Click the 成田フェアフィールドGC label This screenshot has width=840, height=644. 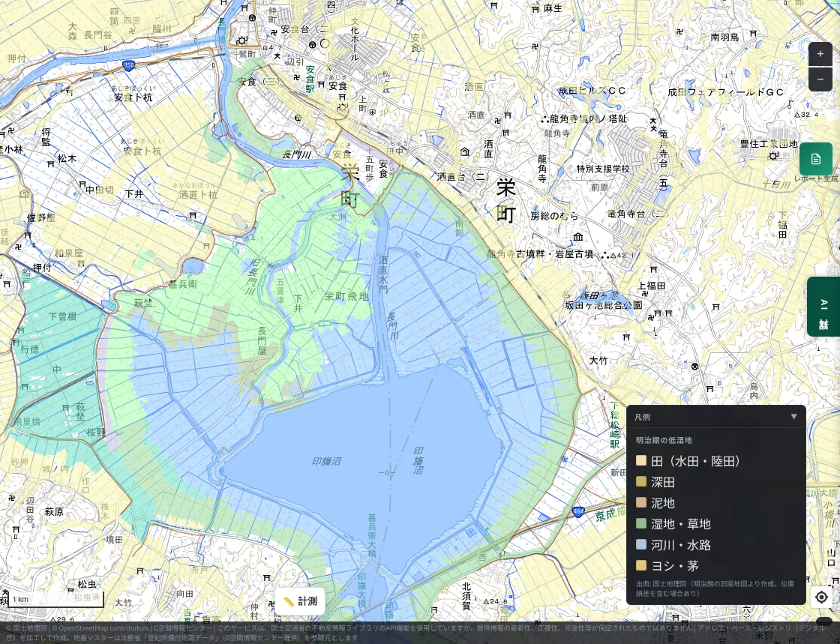[726, 92]
